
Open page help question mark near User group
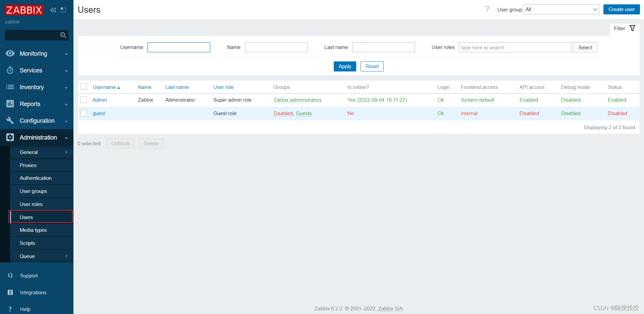pos(487,9)
